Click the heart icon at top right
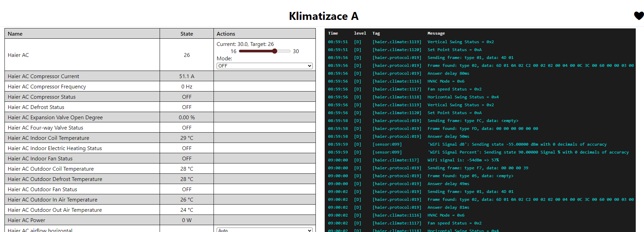Screen dimensions: 644x232 (x=639, y=16)
